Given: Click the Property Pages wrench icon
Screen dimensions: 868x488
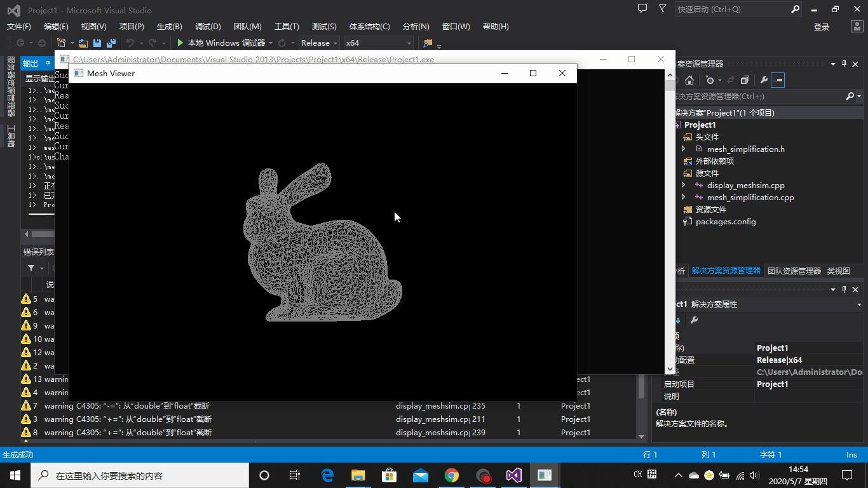Looking at the screenshot, I should (694, 320).
